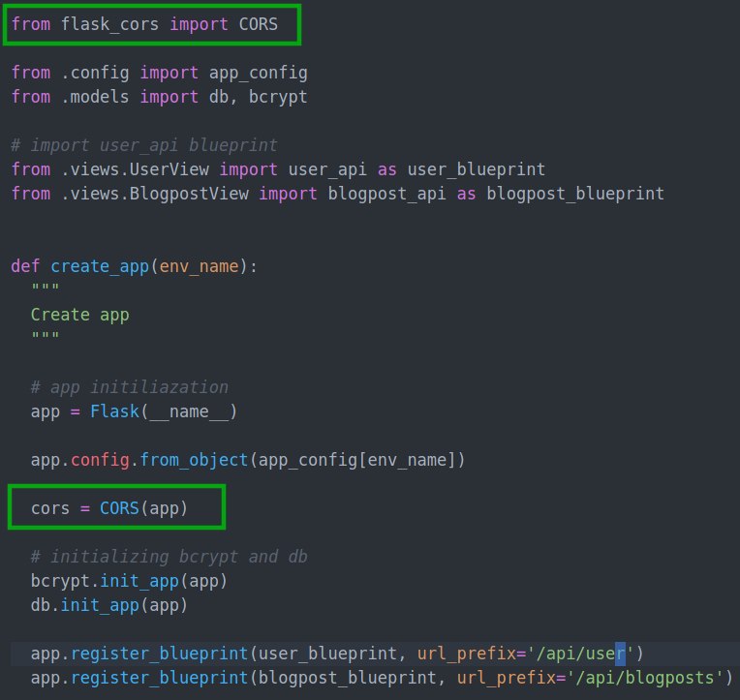Click 'user_blueprint' in the UserView import line
Image resolution: width=740 pixels, height=700 pixels.
[x=477, y=169]
